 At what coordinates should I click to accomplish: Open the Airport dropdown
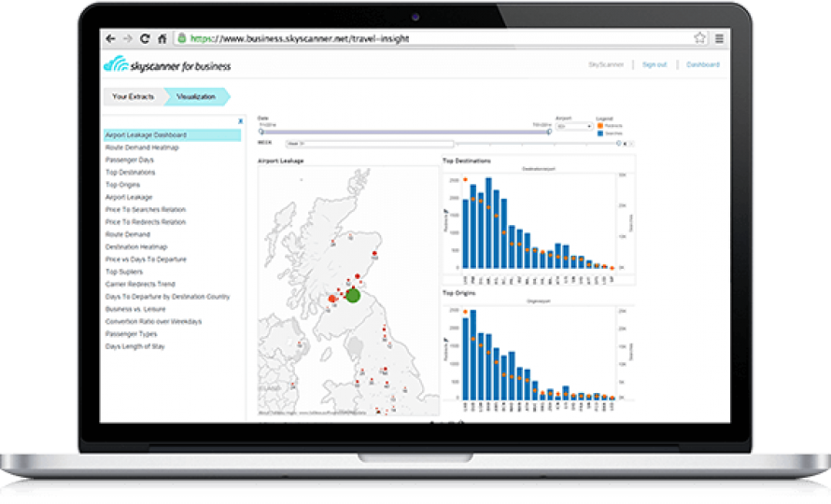(573, 126)
